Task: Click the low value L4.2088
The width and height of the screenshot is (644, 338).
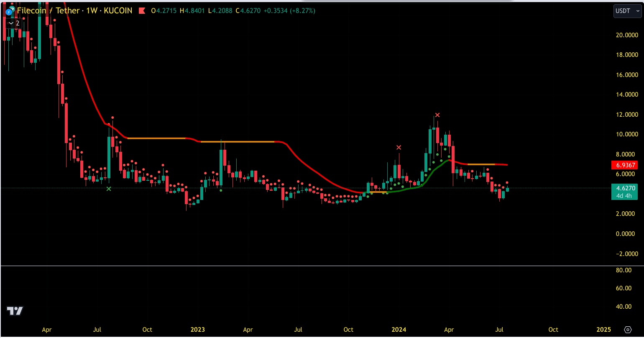Action: tap(220, 11)
